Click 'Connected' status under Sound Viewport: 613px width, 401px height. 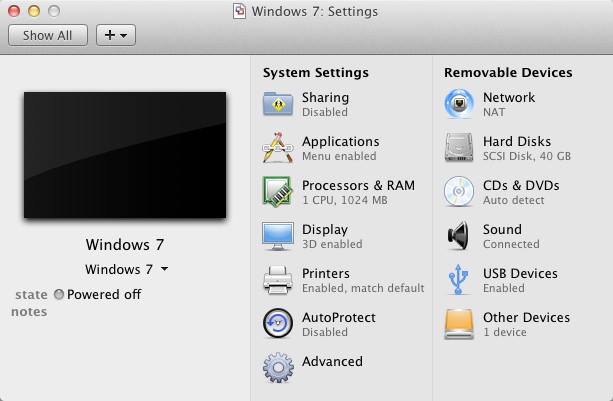coord(511,244)
